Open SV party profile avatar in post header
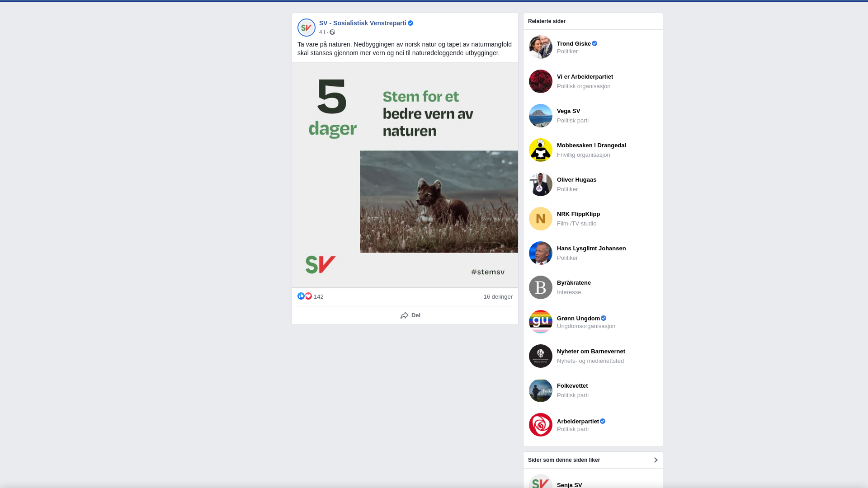This screenshot has width=868, height=488. coord(307,28)
